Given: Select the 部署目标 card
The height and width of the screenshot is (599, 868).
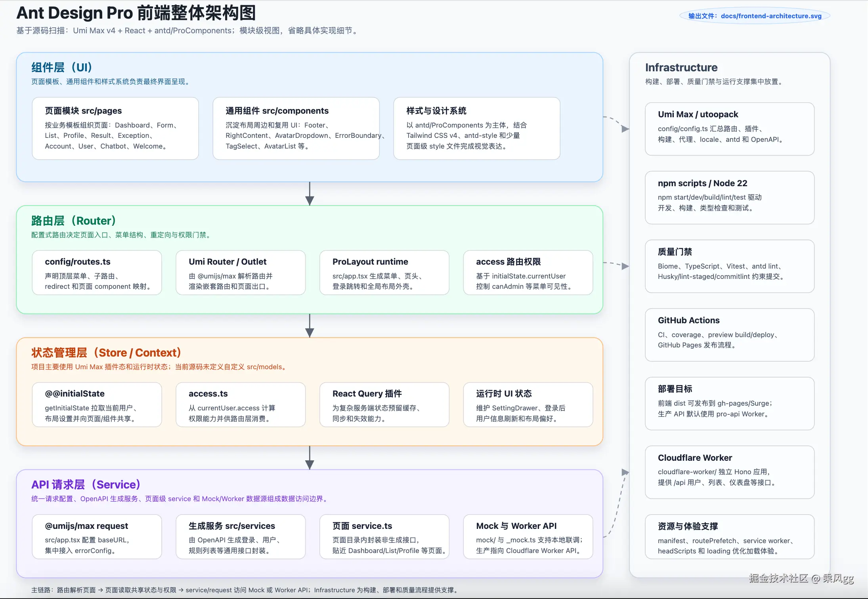Looking at the screenshot, I should coord(730,404).
